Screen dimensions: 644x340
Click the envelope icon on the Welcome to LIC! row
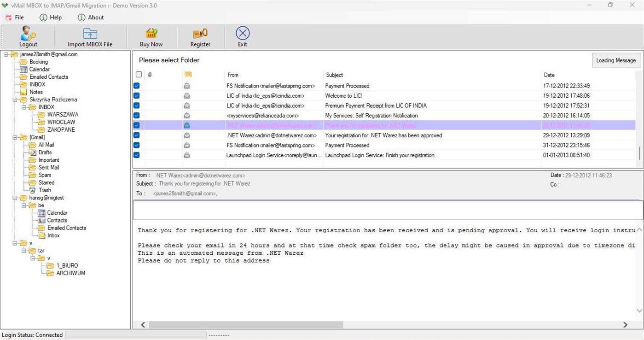[x=186, y=95]
